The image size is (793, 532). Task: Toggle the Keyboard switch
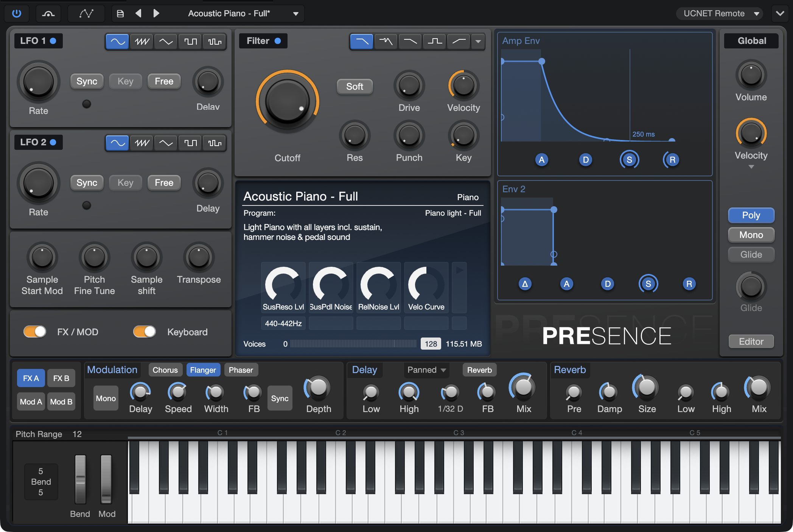click(145, 332)
